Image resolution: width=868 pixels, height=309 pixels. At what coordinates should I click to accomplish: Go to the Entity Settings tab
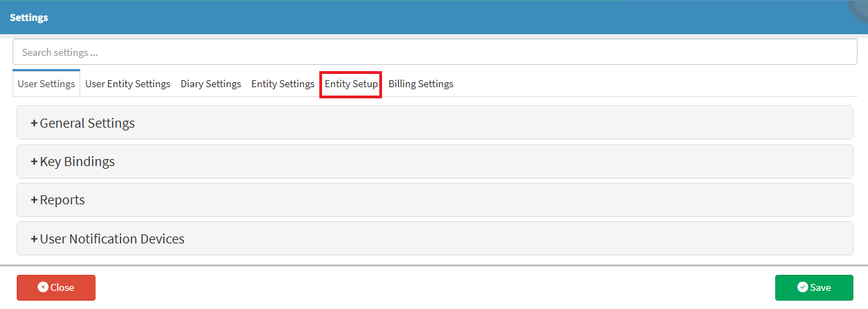coord(282,84)
